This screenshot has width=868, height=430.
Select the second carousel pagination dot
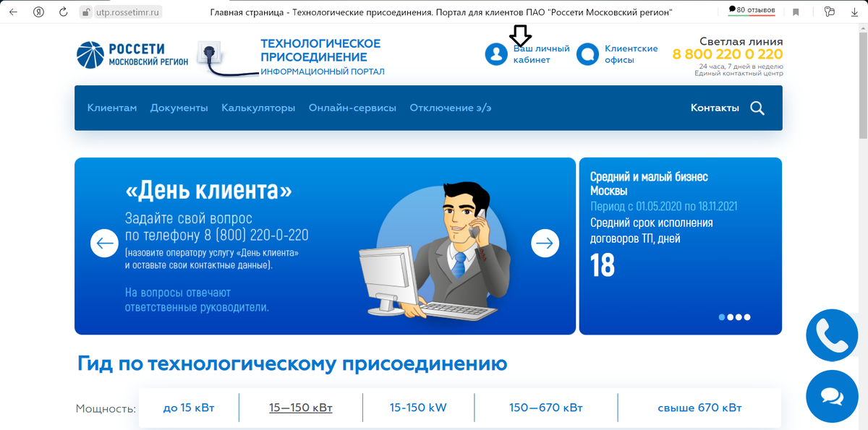[729, 317]
